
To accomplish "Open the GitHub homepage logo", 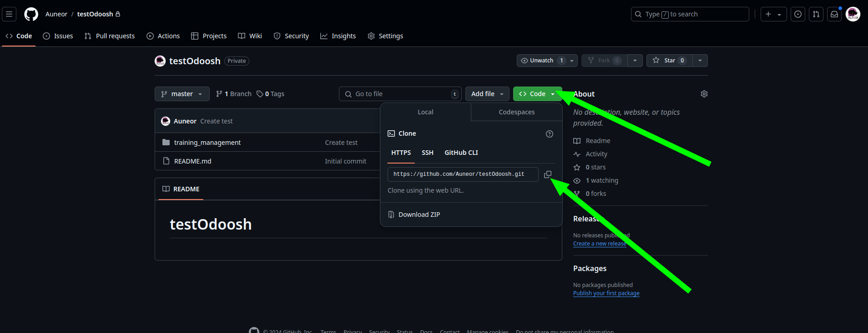I will click(x=31, y=14).
